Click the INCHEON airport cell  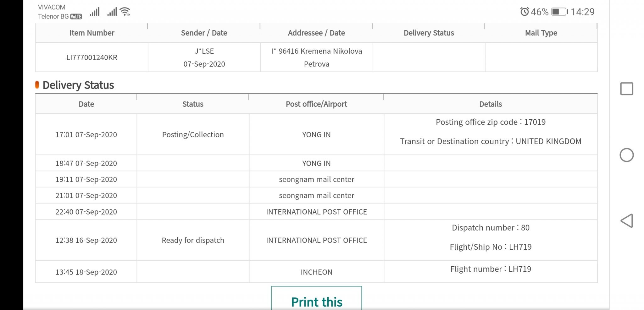(x=316, y=272)
